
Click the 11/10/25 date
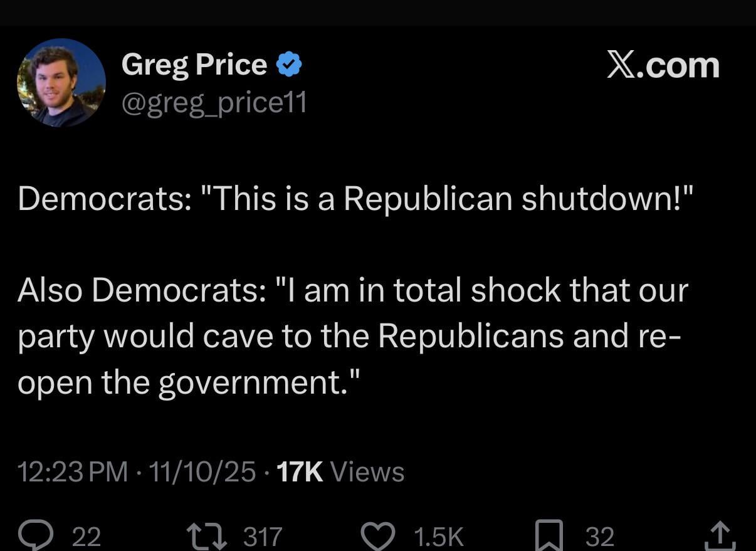click(201, 471)
